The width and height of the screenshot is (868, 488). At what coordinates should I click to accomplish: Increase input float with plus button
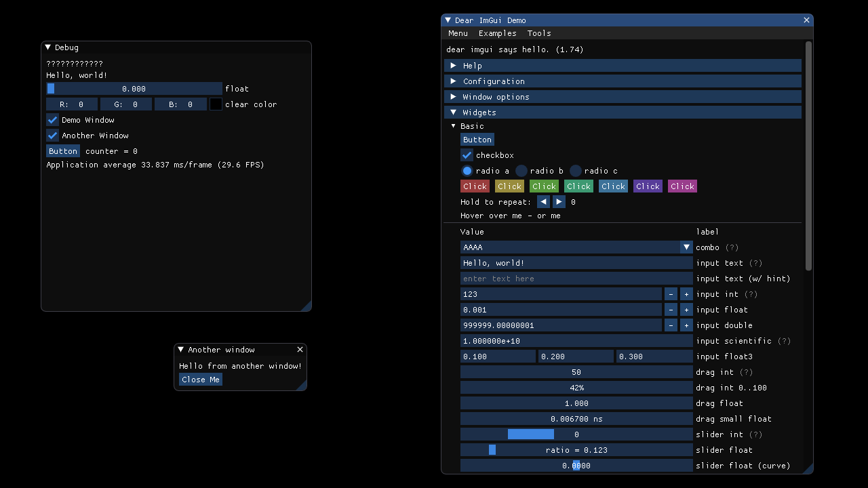686,310
